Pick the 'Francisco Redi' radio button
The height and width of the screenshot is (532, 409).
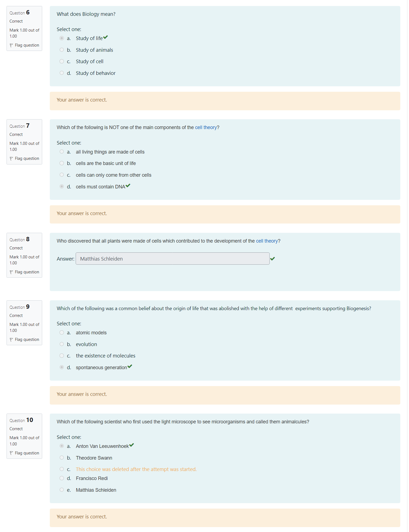tap(62, 478)
